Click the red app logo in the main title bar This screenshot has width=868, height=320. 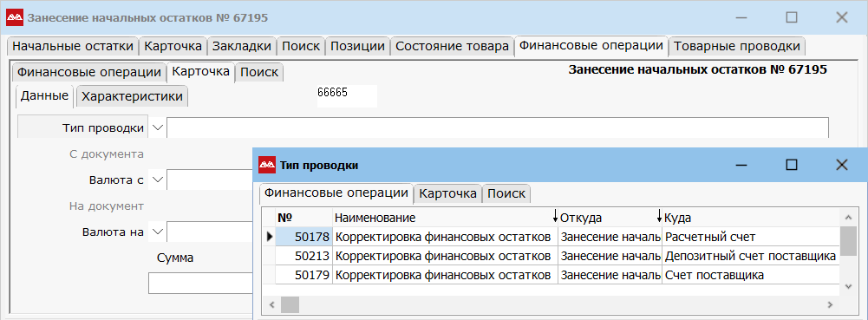15,17
